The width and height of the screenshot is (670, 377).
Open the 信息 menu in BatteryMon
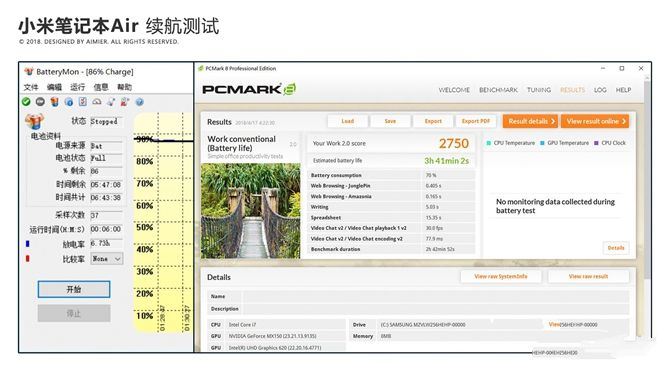pos(101,87)
